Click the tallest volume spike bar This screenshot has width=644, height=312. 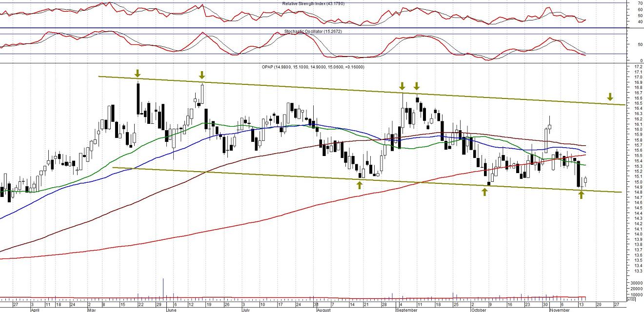pos(162,287)
